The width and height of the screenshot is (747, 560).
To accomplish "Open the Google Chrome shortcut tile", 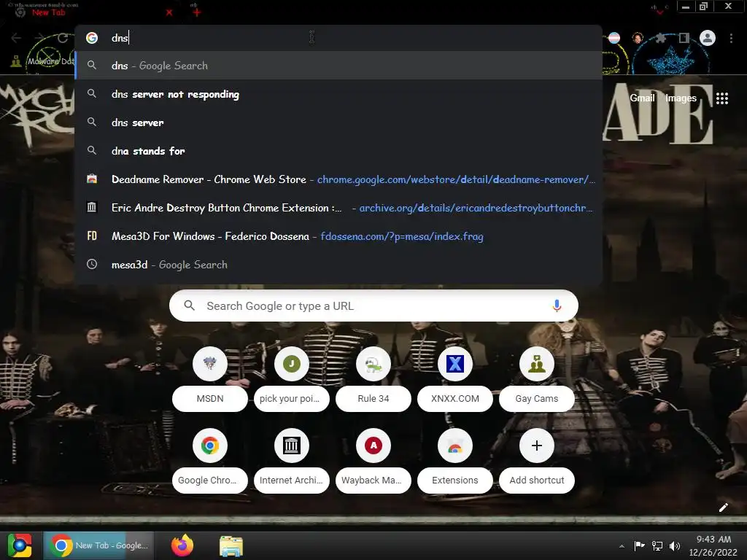I will (210, 460).
